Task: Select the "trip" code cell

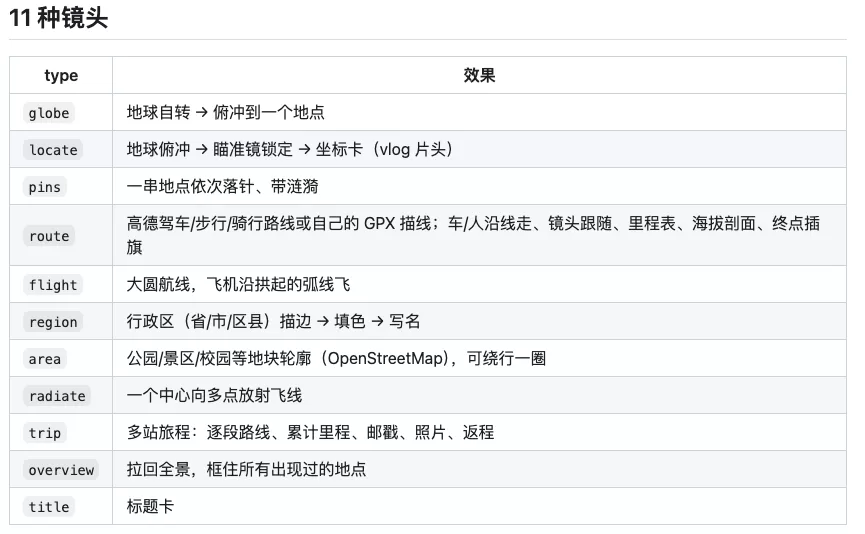Action: [45, 432]
